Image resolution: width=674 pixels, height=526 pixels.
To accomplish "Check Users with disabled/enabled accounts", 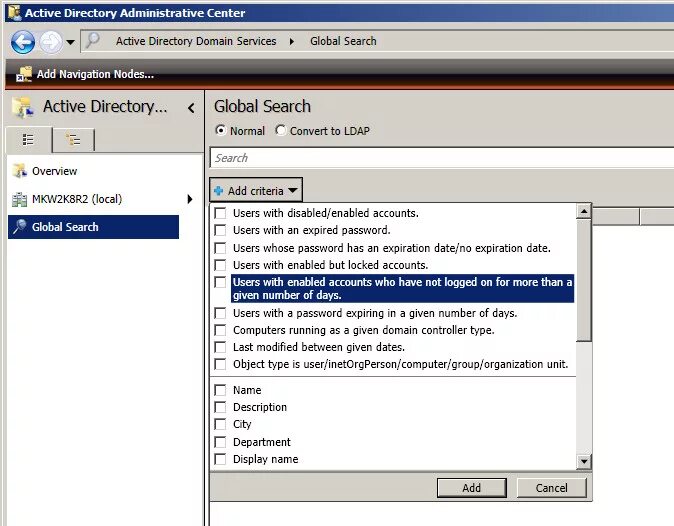I will pos(220,213).
